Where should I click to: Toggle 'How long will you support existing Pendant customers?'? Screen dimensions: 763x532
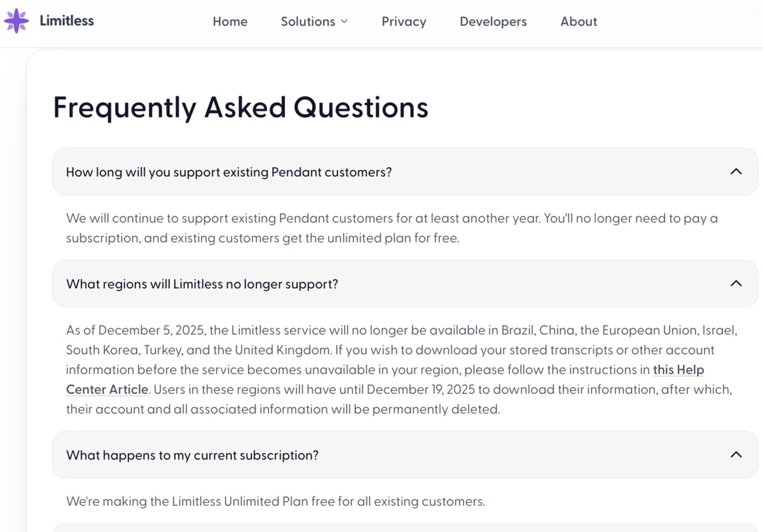404,172
